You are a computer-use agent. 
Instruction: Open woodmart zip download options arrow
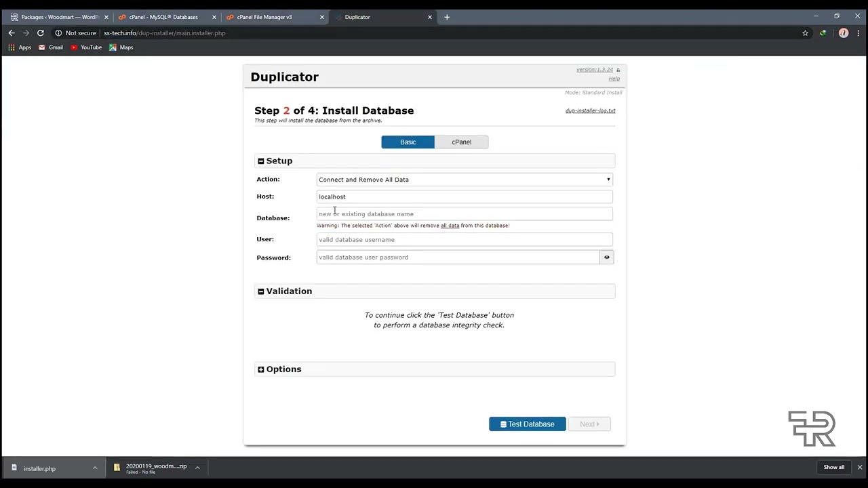click(x=197, y=468)
